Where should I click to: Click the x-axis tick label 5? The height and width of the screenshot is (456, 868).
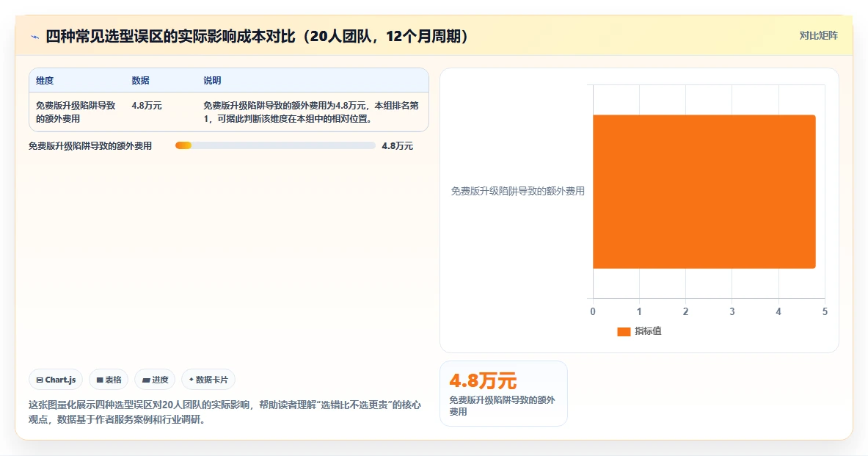(x=825, y=311)
